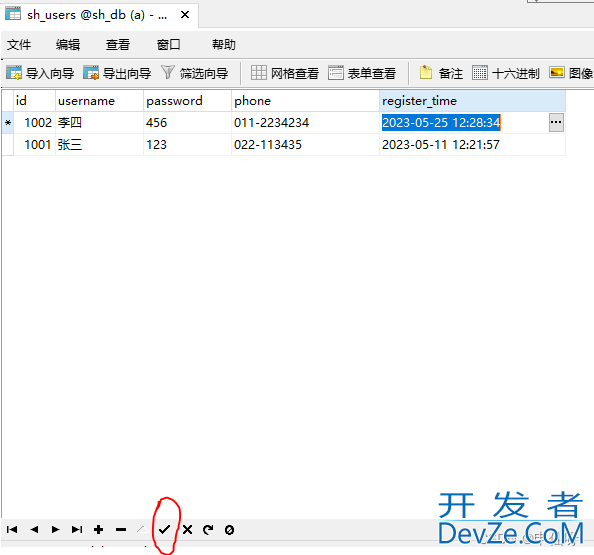
Task: Select the username cell 张三
Action: coord(99,145)
